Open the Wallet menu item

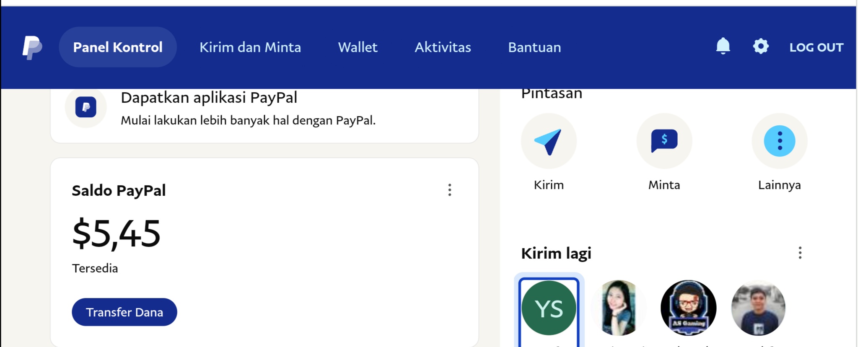point(358,47)
